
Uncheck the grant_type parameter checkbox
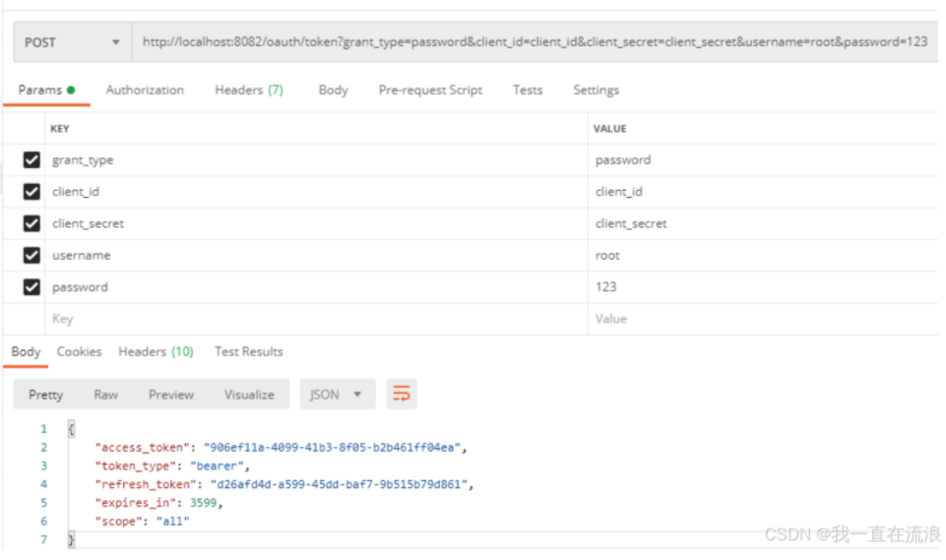tap(32, 159)
